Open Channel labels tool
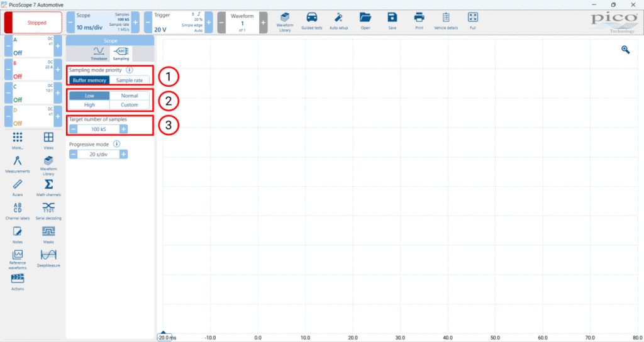Image resolution: width=644 pixels, height=342 pixels. click(x=17, y=211)
